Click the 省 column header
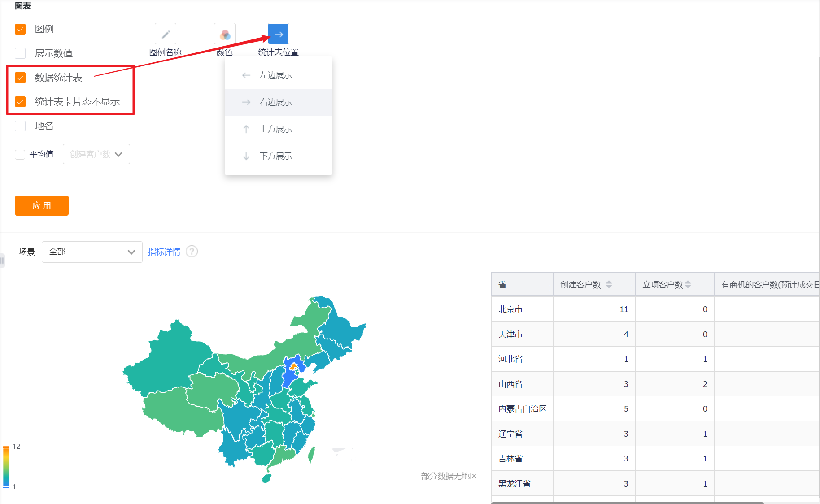Image resolution: width=820 pixels, height=504 pixels. pyautogui.click(x=522, y=284)
